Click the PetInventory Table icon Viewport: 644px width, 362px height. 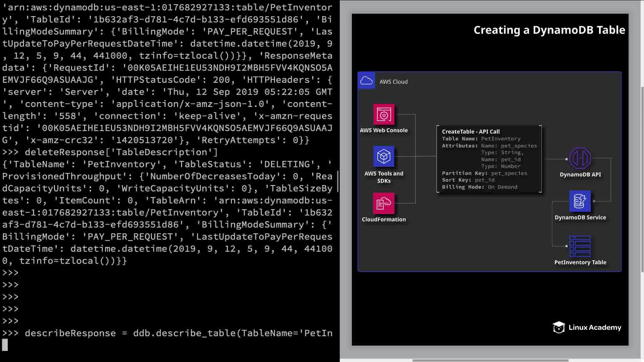(x=580, y=246)
